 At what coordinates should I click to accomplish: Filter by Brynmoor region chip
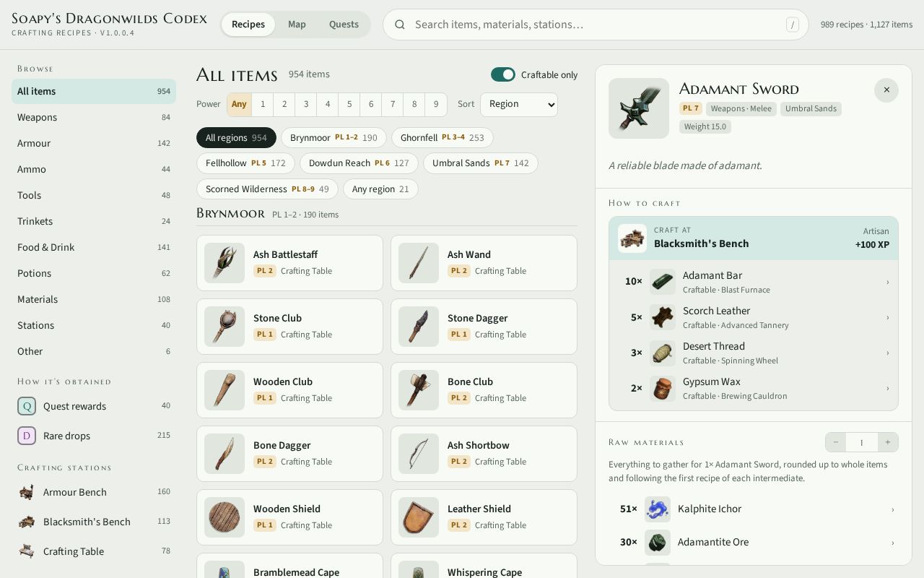point(334,137)
